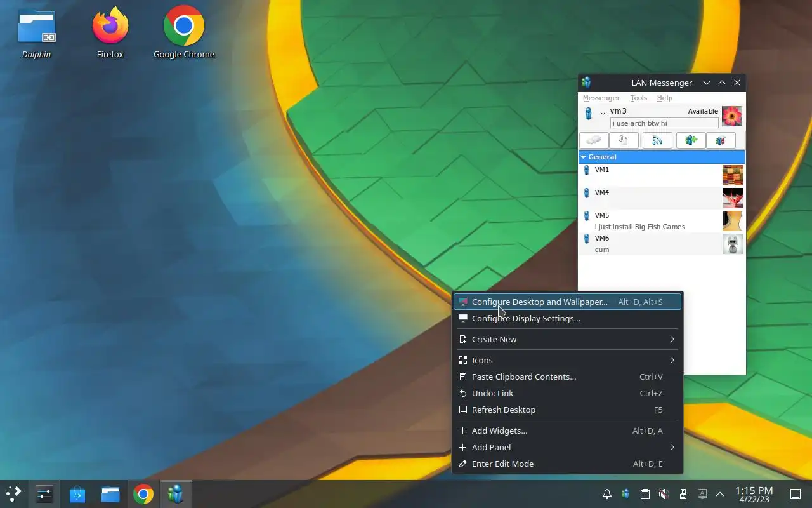
Task: Click the add group icon with green plus
Action: 691,140
